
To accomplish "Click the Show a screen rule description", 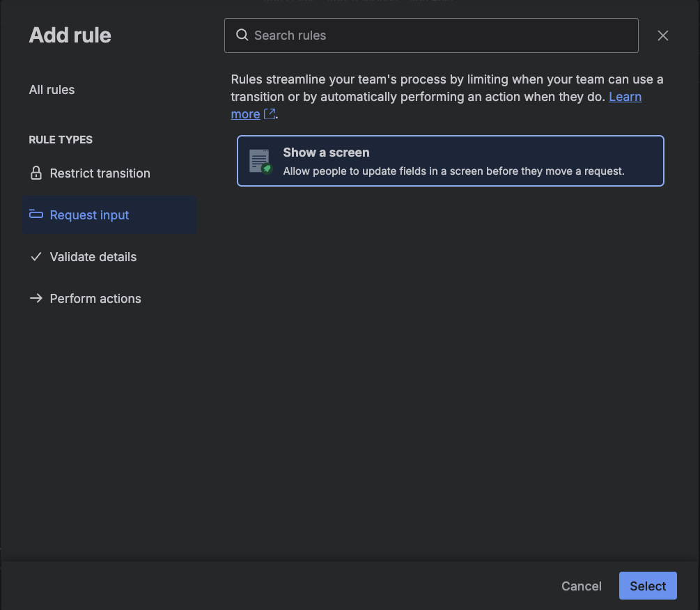I will coord(453,171).
